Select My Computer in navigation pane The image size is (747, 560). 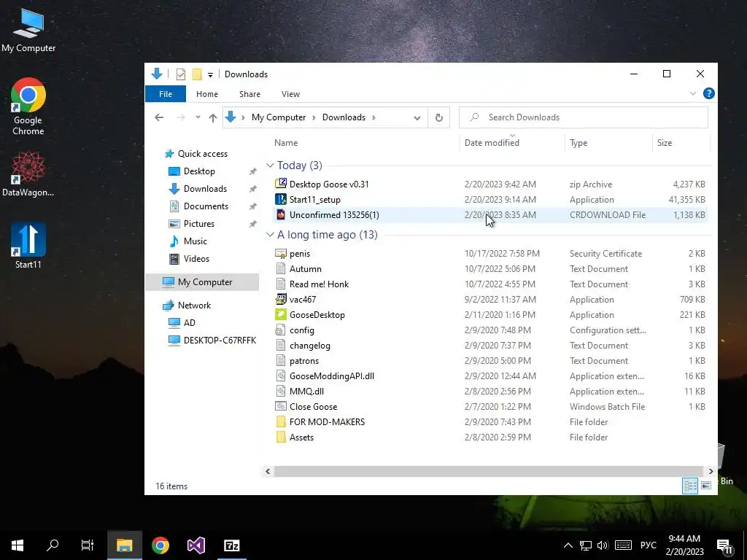[x=204, y=282]
